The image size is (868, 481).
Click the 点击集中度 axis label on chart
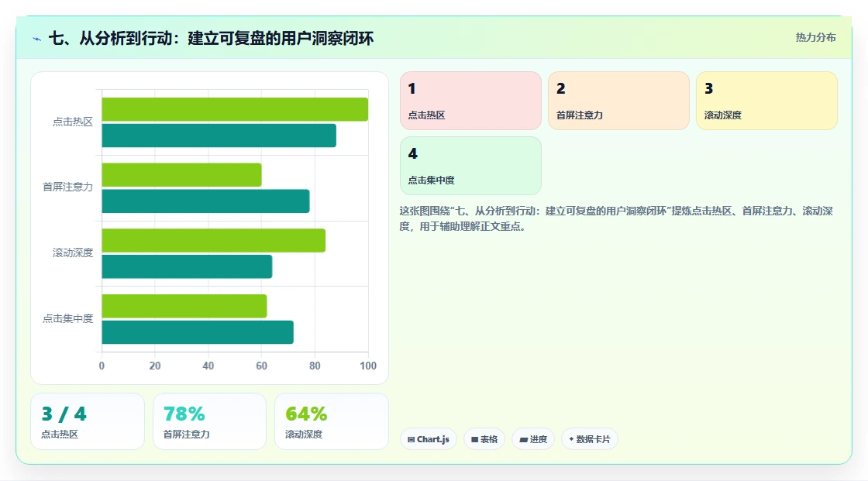pos(67,318)
